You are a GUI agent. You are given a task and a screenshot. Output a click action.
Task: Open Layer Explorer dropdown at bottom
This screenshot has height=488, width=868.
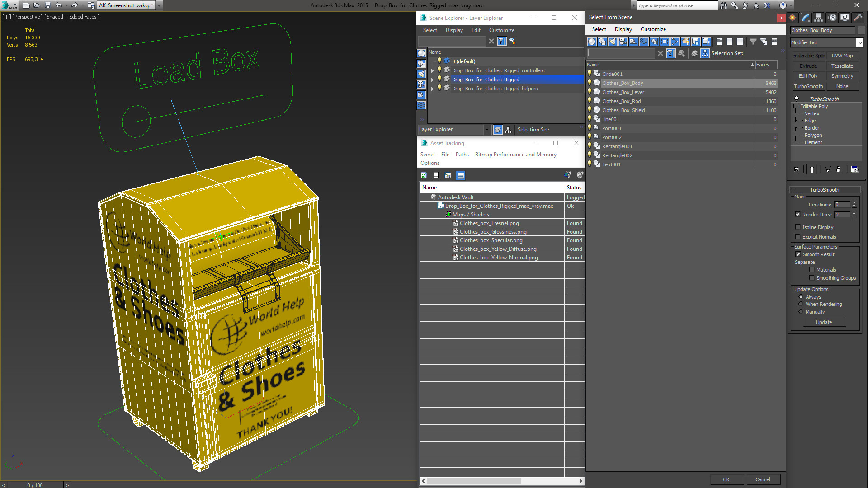point(487,130)
